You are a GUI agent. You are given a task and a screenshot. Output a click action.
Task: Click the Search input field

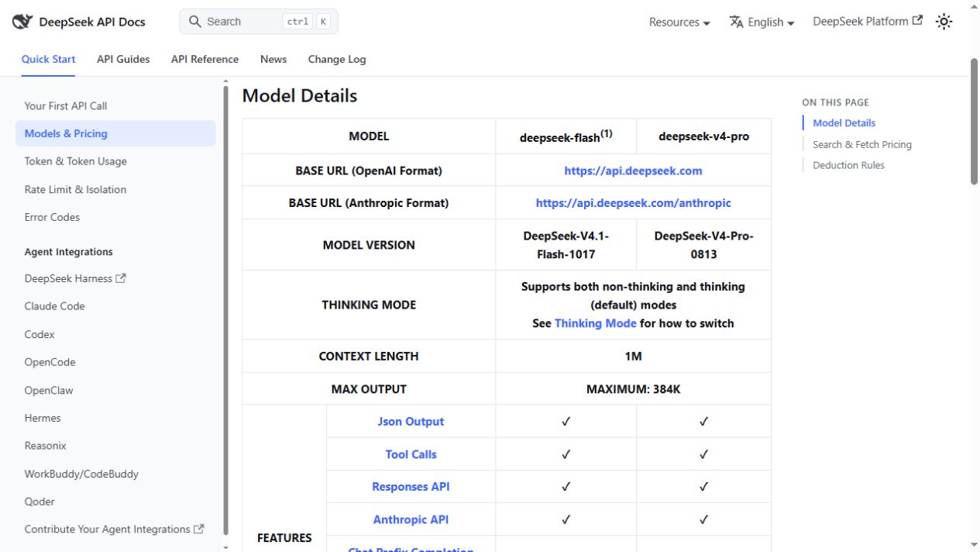click(x=259, y=22)
